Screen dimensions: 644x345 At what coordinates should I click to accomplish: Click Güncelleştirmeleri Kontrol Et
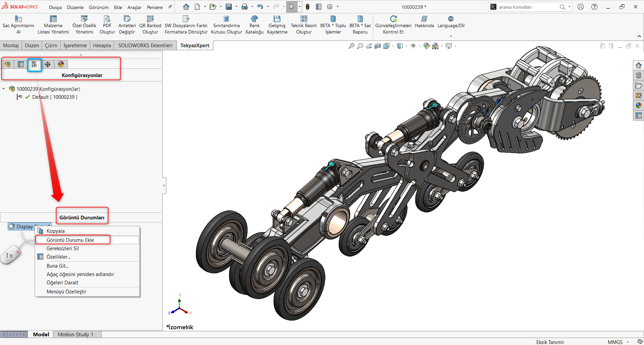(393, 25)
